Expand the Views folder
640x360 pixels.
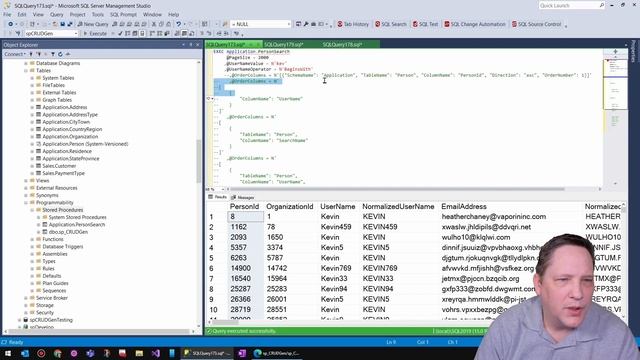point(26,180)
